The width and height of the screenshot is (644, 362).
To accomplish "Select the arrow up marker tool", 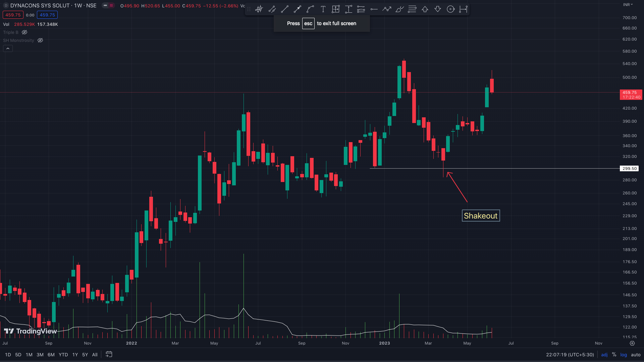I will point(425,9).
